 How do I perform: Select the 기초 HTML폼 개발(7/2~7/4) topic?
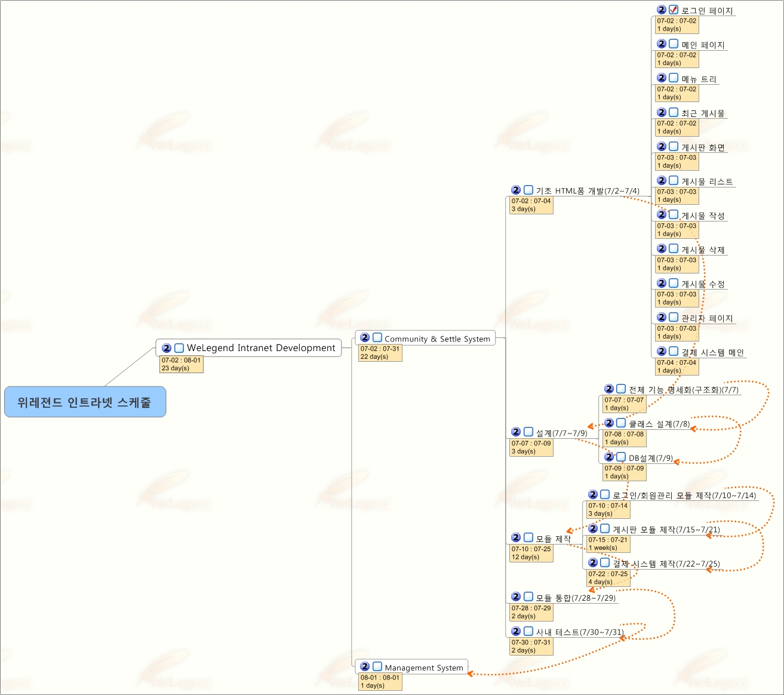pyautogui.click(x=587, y=191)
